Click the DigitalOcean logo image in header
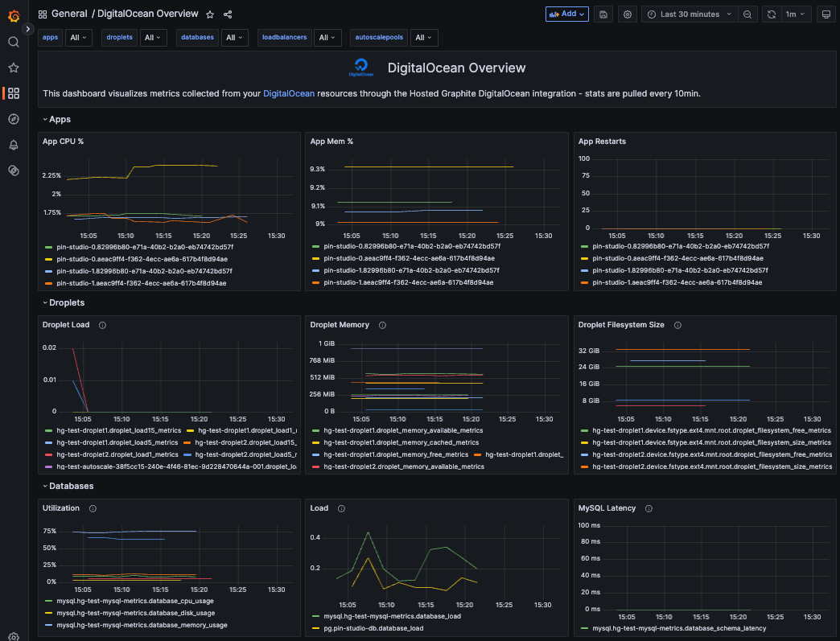This screenshot has height=641, width=840. click(361, 68)
